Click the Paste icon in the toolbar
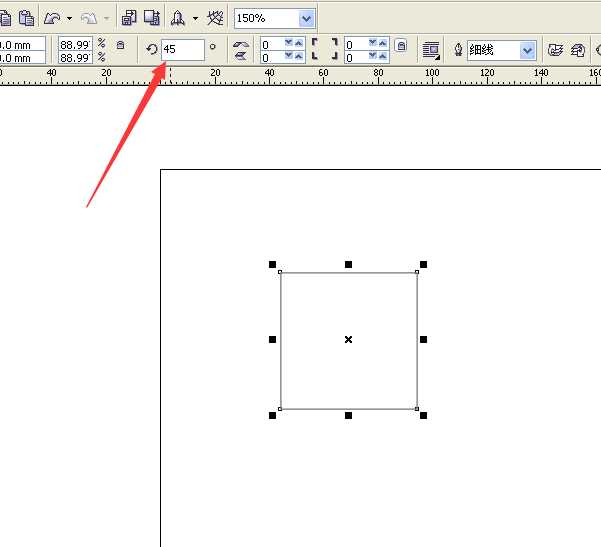Screen dimensions: 601x547 click(27, 17)
